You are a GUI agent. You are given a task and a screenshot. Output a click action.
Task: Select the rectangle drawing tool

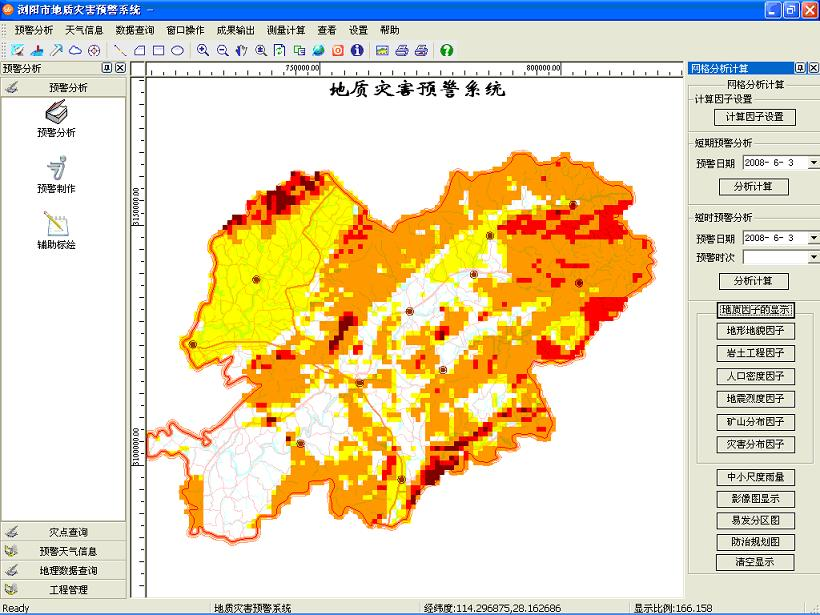point(158,50)
